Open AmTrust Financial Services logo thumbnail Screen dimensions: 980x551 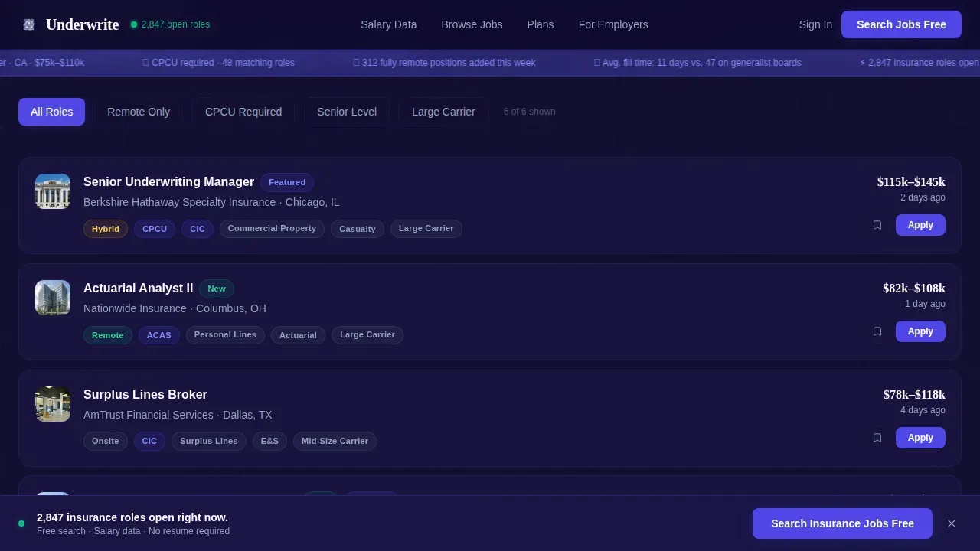53,404
